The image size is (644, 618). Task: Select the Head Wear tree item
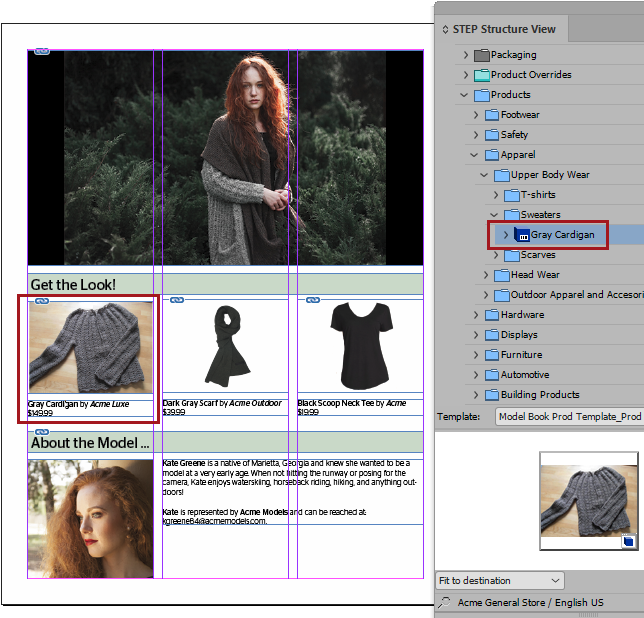[x=535, y=275]
